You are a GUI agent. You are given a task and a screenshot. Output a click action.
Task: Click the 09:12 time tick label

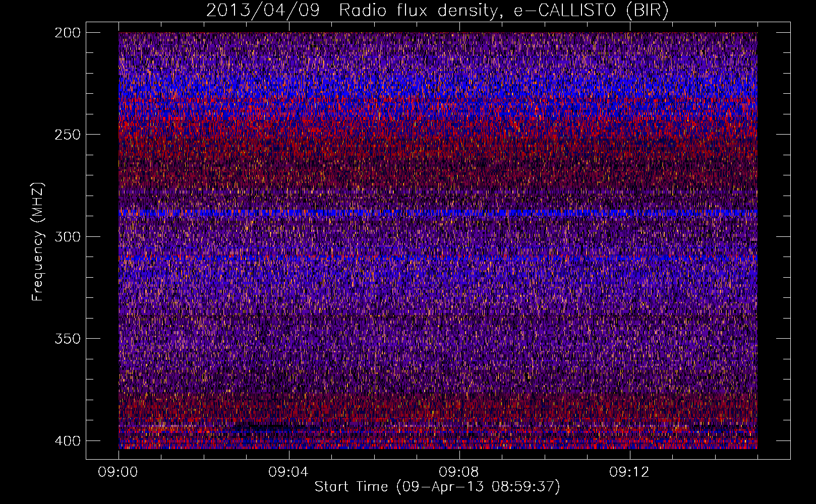(x=629, y=472)
